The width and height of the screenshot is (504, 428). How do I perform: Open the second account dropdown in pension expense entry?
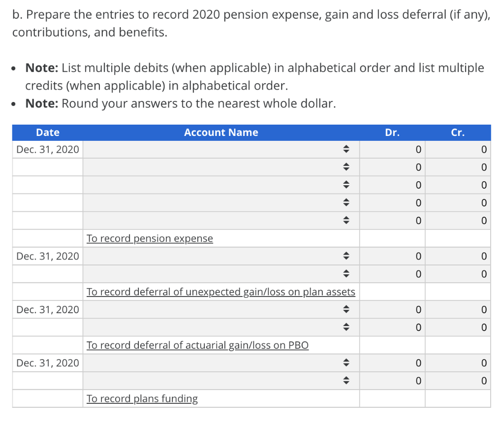(x=346, y=167)
